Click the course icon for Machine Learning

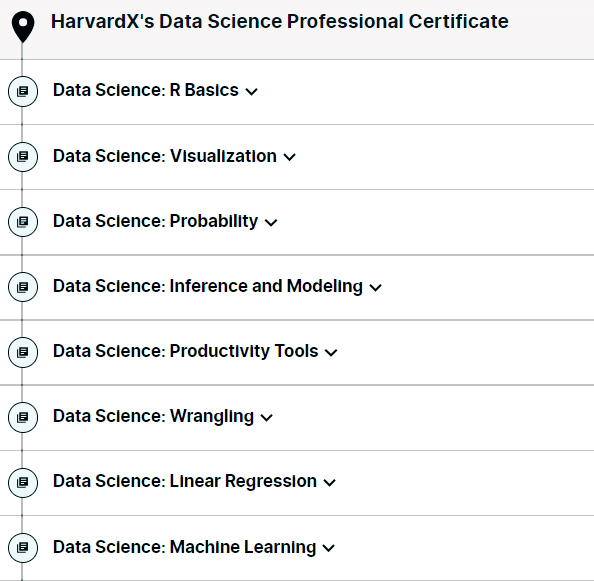23,547
